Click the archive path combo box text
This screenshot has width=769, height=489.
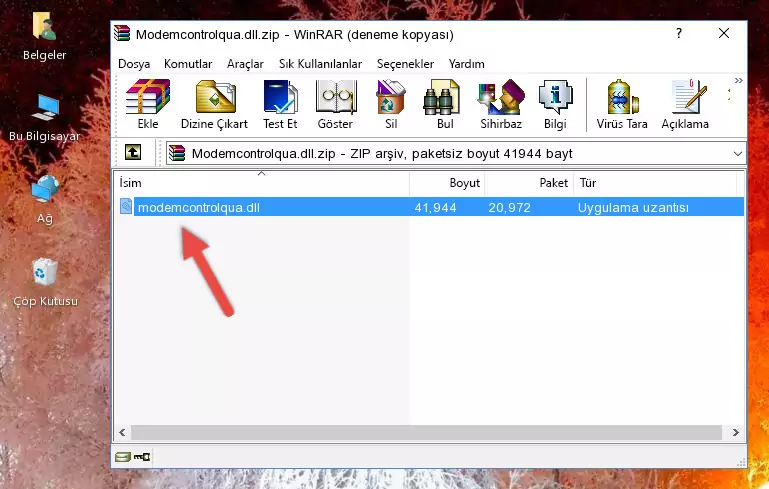[382, 154]
